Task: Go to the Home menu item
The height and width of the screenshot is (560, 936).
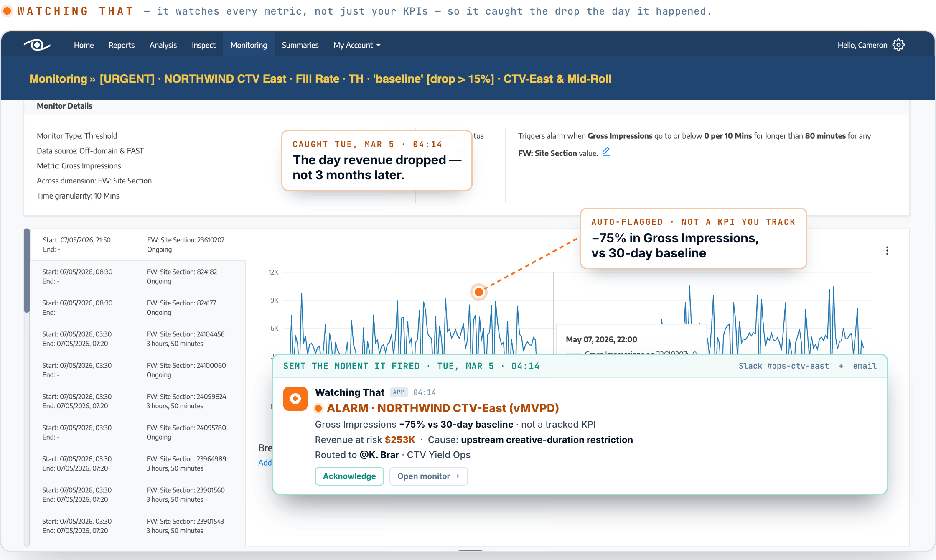Action: click(84, 45)
